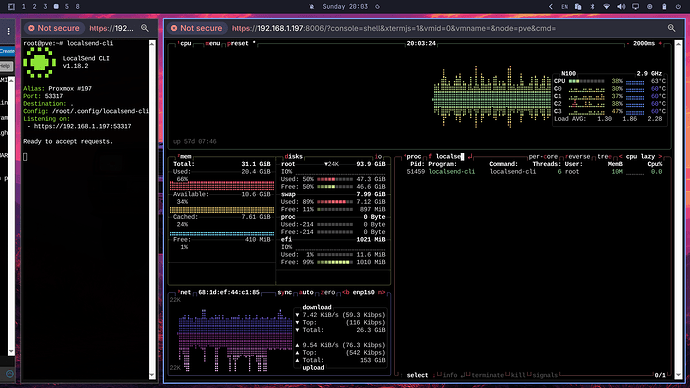This screenshot has height=388, width=690.
Task: Toggle io mode in disks panel
Action: [378, 157]
